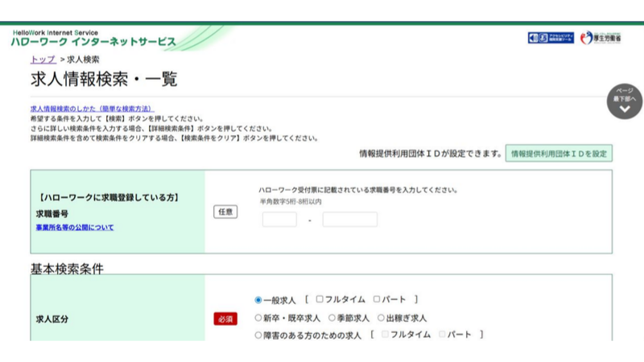This screenshot has width=644, height=362.
Task: Open 事業所名等の公開について link
Action: (x=75, y=228)
